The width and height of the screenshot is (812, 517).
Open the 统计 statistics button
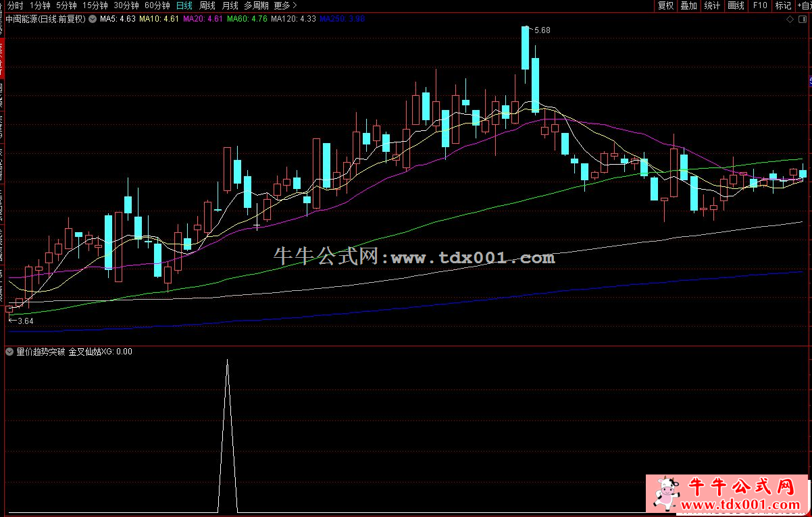pos(712,5)
